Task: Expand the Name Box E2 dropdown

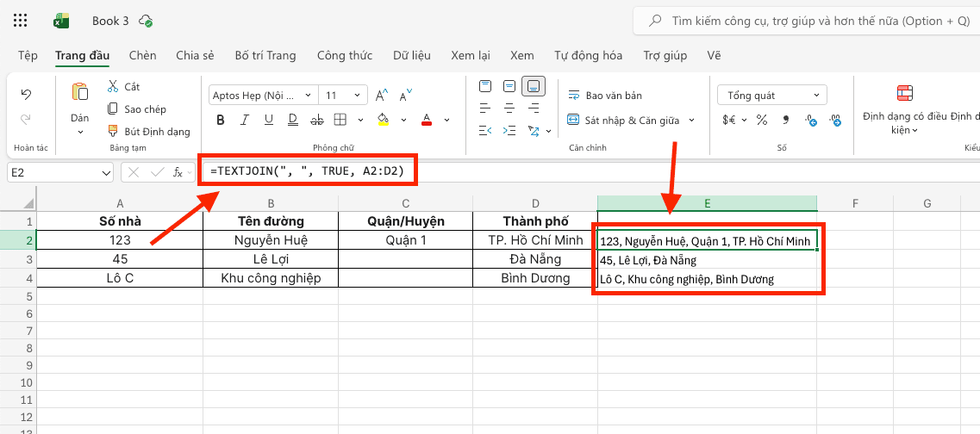Action: point(104,173)
